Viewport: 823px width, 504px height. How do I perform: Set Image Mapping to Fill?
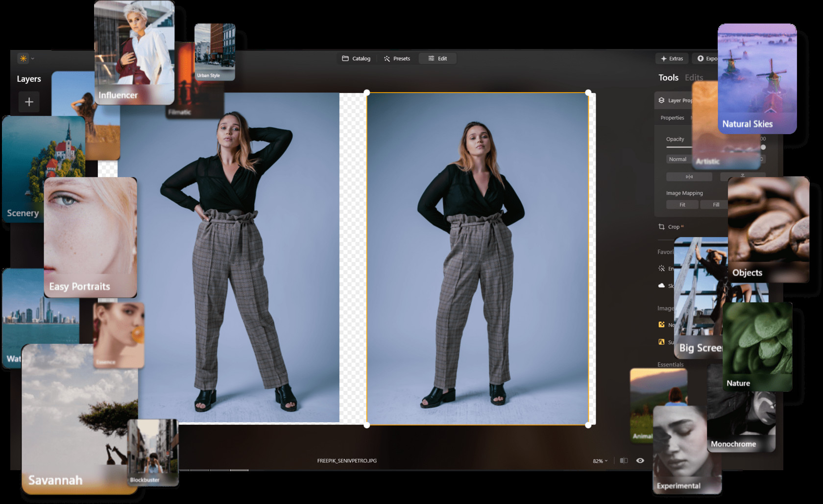(x=716, y=205)
